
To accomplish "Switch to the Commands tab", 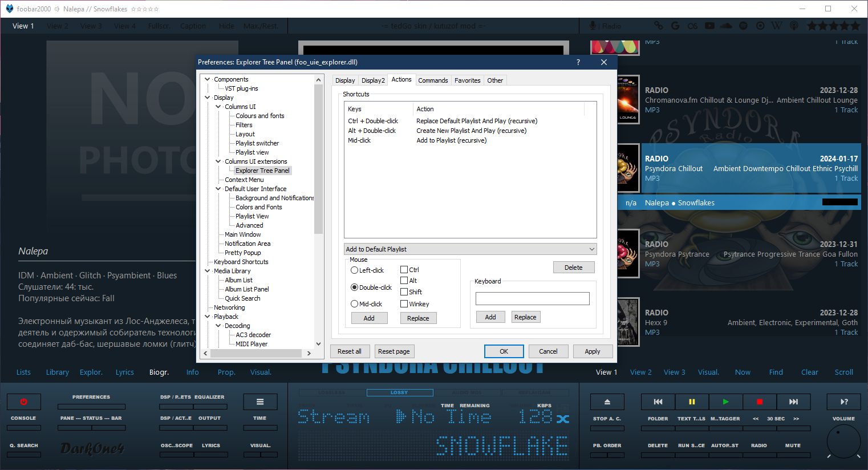I will click(x=433, y=80).
